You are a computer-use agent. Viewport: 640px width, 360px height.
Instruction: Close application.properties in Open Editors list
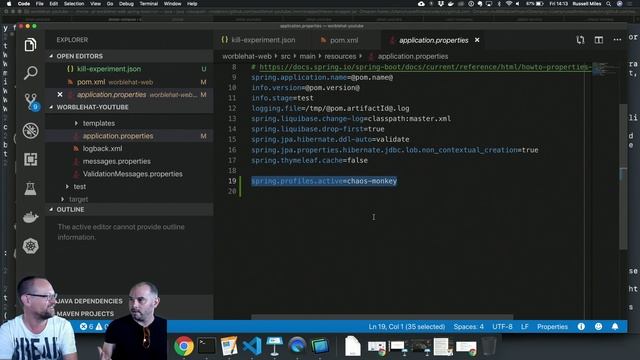pos(60,94)
